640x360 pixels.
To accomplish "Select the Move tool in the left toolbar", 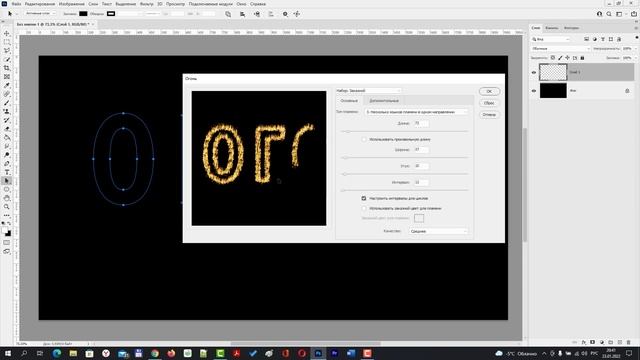I will tap(7, 33).
